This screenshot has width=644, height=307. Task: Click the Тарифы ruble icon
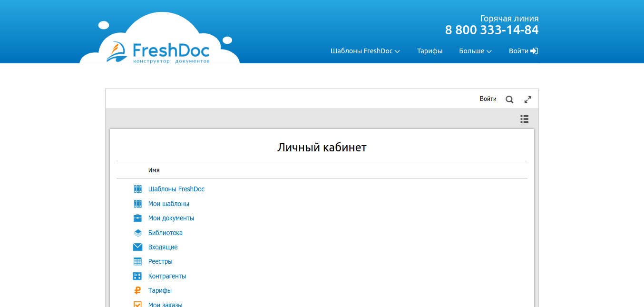point(137,290)
